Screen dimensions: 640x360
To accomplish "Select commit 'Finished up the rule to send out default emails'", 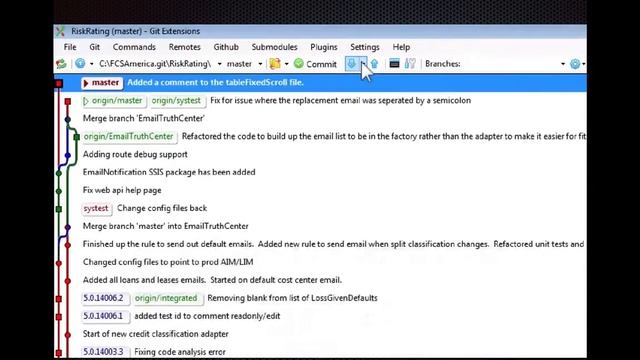I will 333,244.
